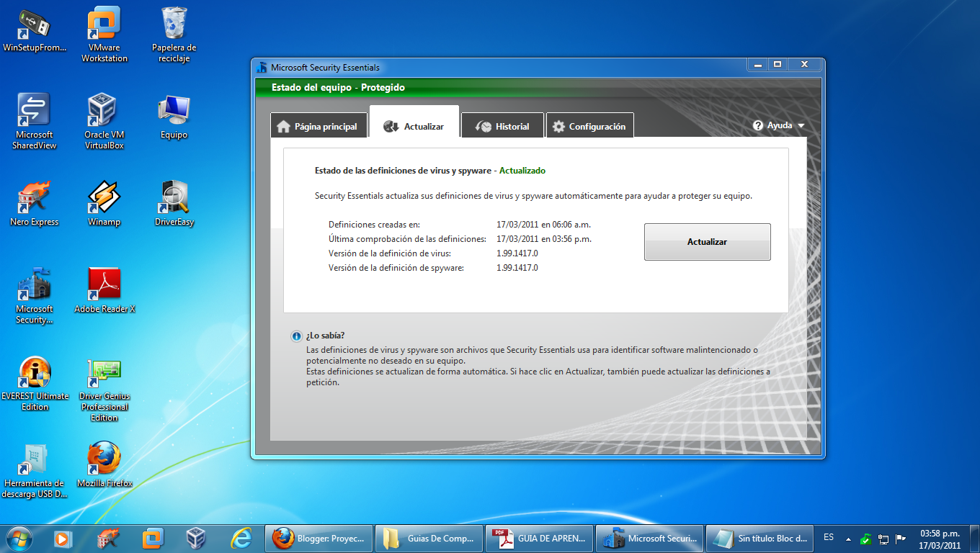Open the VMware Workstation desktop icon
Screen dimensions: 980x553
104,35
